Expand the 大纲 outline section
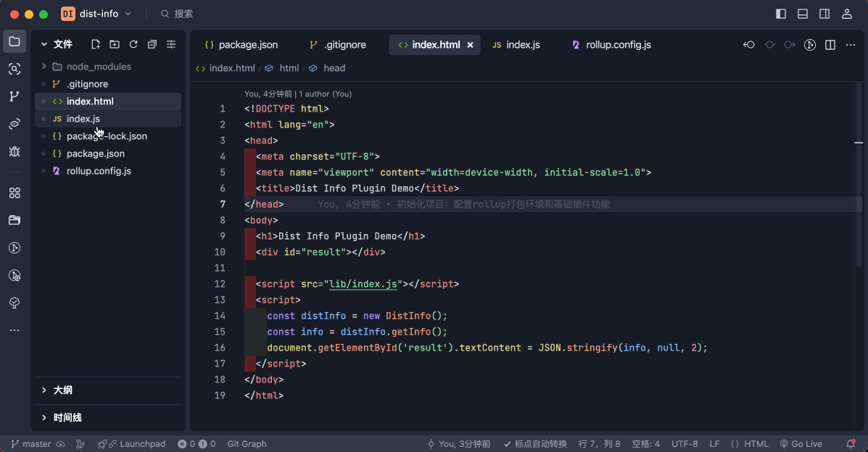 pyautogui.click(x=62, y=390)
